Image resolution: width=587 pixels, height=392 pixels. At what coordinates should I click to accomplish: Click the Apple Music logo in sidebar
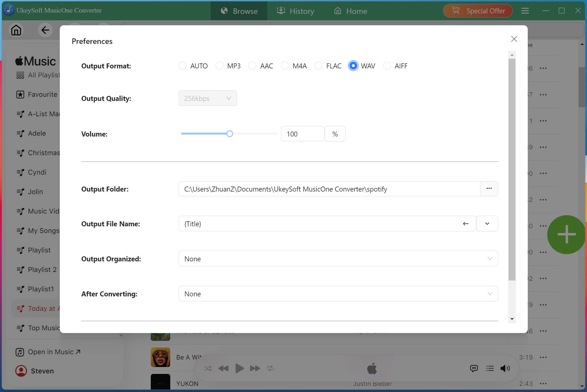(x=35, y=61)
